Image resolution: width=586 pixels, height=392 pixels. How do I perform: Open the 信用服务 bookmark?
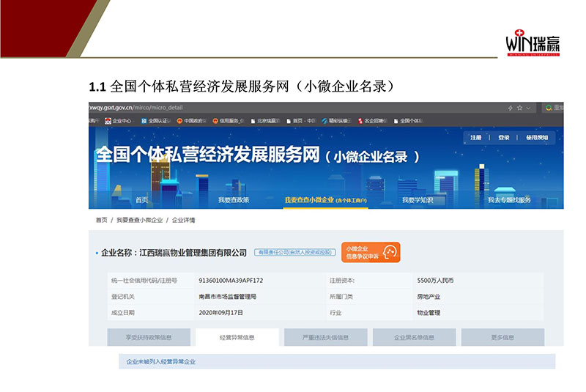point(228,121)
